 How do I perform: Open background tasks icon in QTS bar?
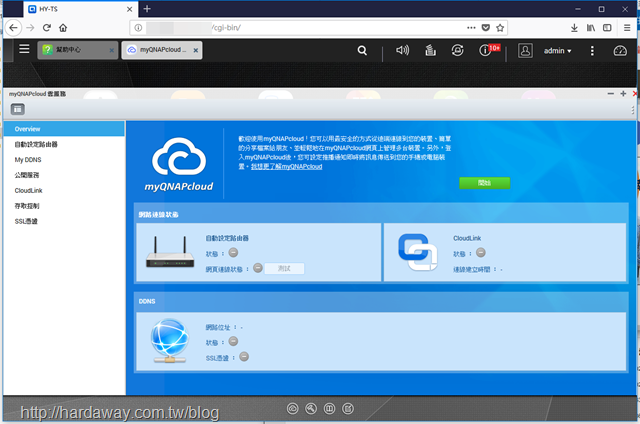tap(430, 50)
